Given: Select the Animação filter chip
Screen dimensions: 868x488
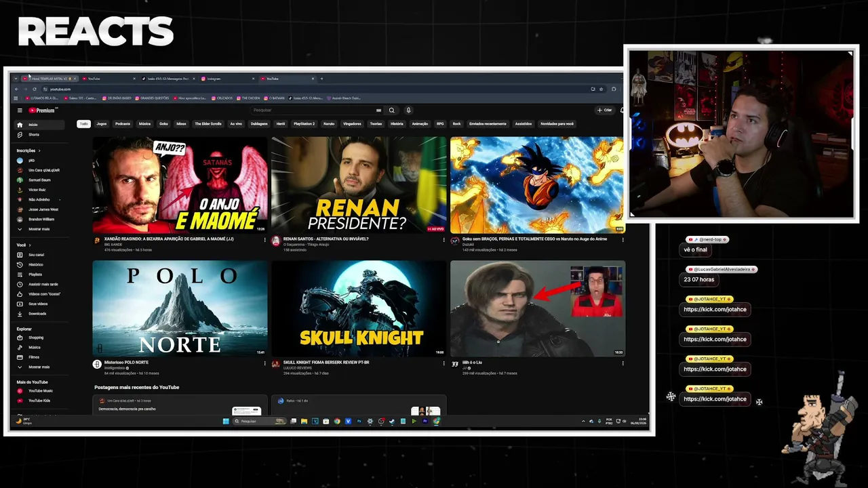Looking at the screenshot, I should pos(420,124).
